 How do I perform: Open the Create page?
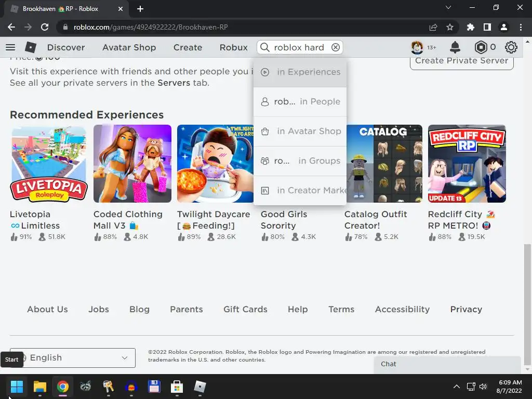point(188,47)
